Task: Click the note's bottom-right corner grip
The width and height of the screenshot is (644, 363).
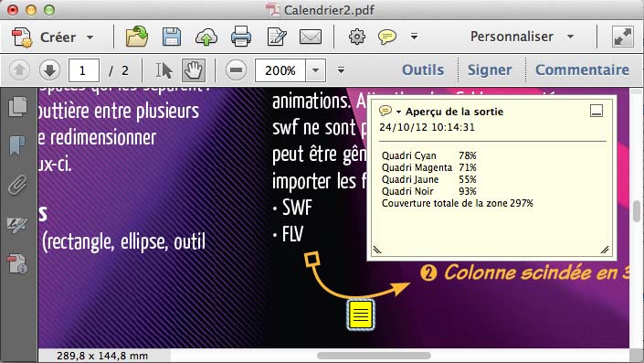Action: click(605, 250)
